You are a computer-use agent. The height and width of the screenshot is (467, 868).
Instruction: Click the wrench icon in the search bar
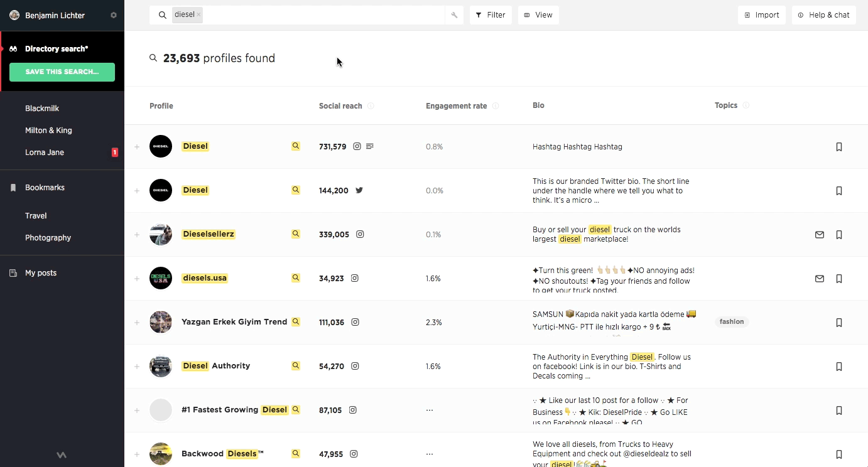pos(454,15)
